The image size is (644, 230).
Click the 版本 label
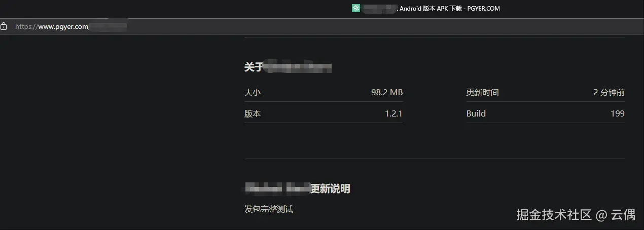click(x=253, y=113)
